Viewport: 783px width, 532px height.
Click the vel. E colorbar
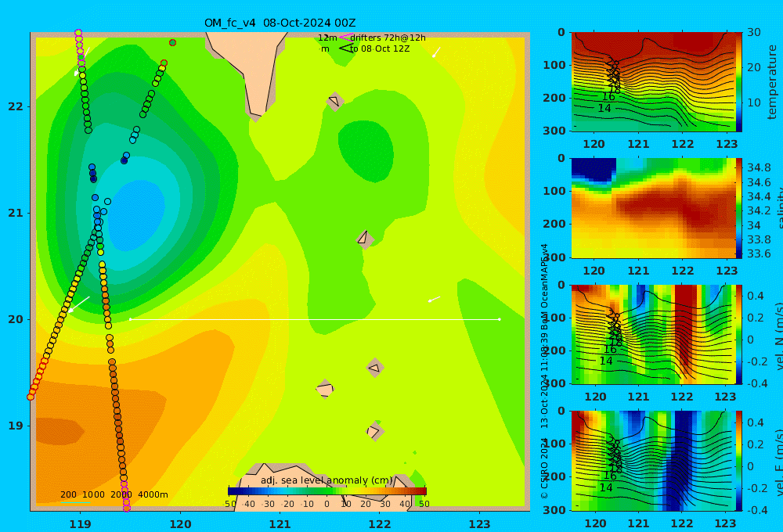coord(739,461)
